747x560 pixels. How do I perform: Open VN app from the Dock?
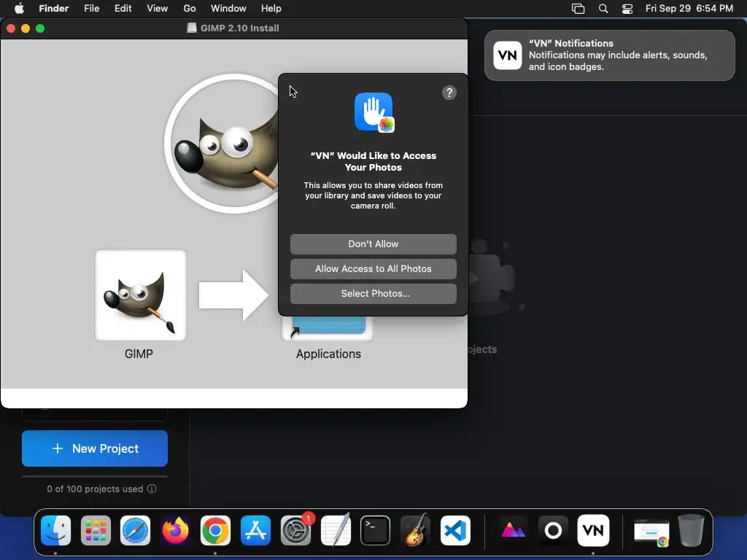tap(593, 531)
